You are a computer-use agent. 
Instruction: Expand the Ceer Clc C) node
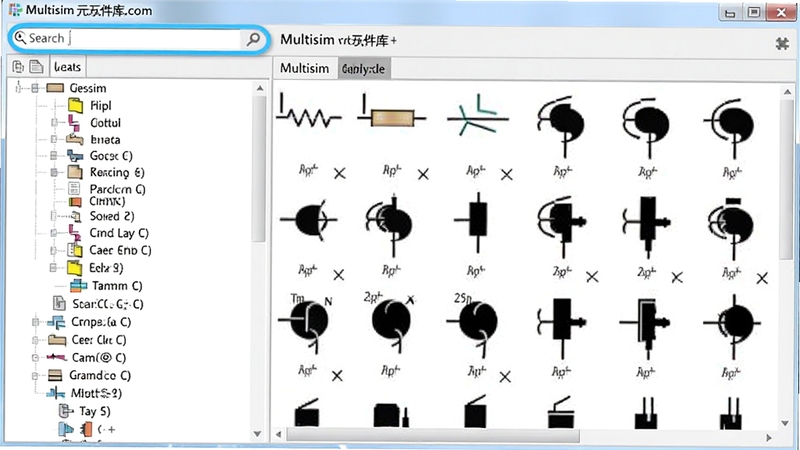(x=35, y=340)
